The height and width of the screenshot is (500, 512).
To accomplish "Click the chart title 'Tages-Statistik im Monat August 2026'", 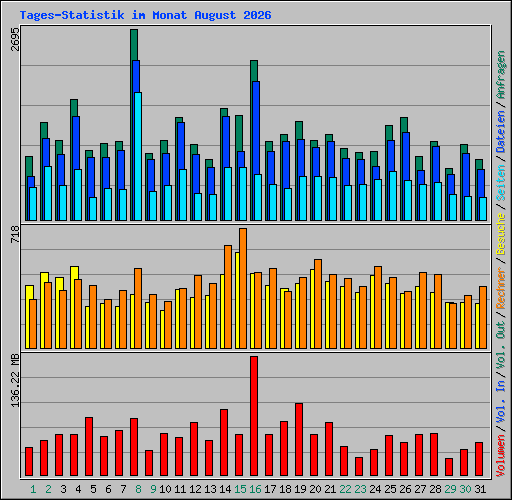I will click(x=145, y=15).
